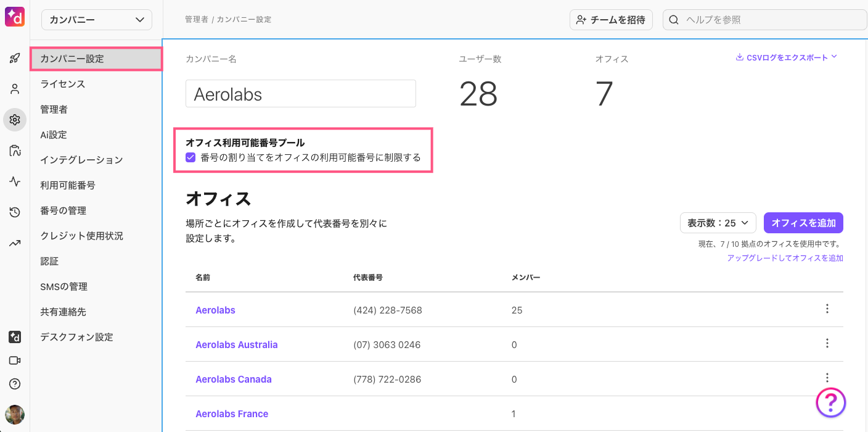Image resolution: width=868 pixels, height=432 pixels.
Task: Click phone number (424) 228-7568
Action: click(x=388, y=310)
